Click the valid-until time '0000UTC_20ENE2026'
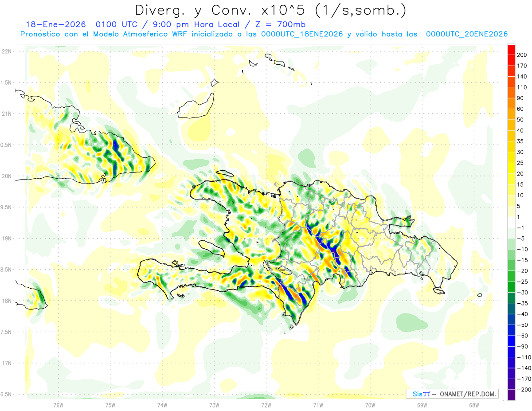The image size is (532, 411). [x=466, y=34]
